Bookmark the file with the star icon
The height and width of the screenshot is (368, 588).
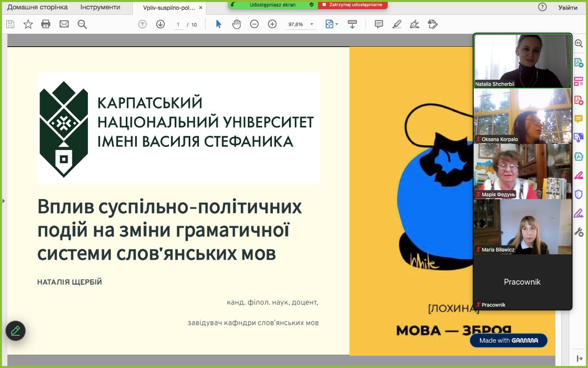(x=28, y=24)
